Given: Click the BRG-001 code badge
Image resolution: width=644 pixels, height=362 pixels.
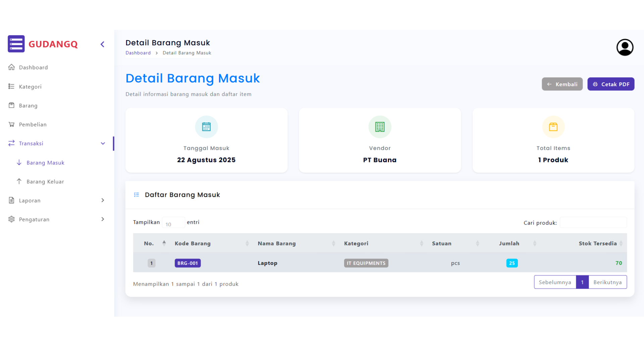Looking at the screenshot, I should [187, 263].
